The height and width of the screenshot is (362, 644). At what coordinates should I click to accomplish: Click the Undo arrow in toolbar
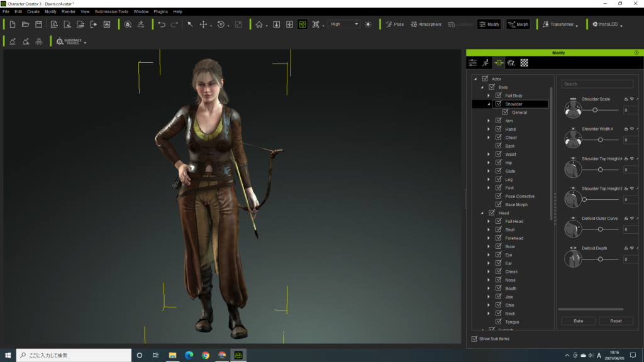pyautogui.click(x=162, y=25)
